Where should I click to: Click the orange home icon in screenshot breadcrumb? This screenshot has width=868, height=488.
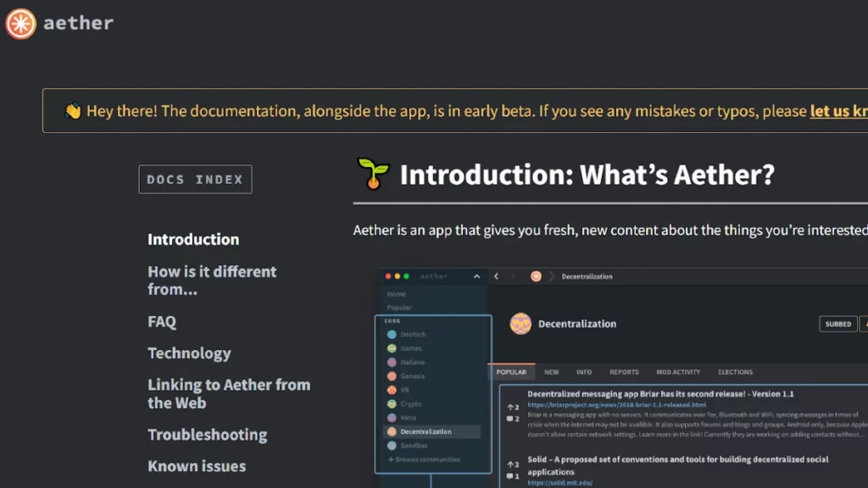[536, 276]
